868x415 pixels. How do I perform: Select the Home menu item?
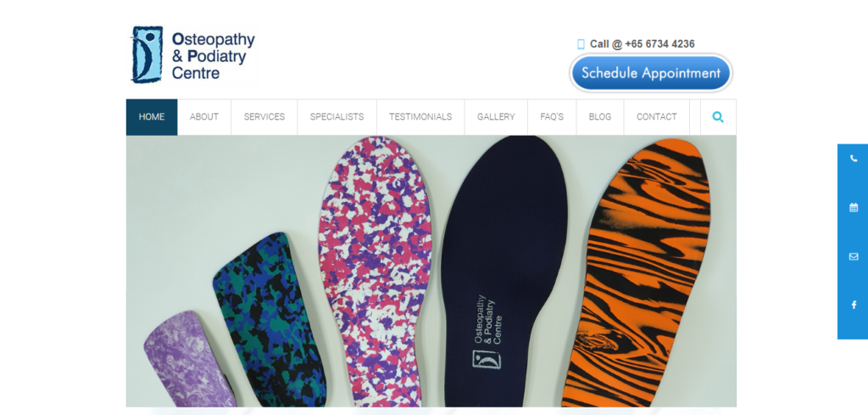click(152, 117)
